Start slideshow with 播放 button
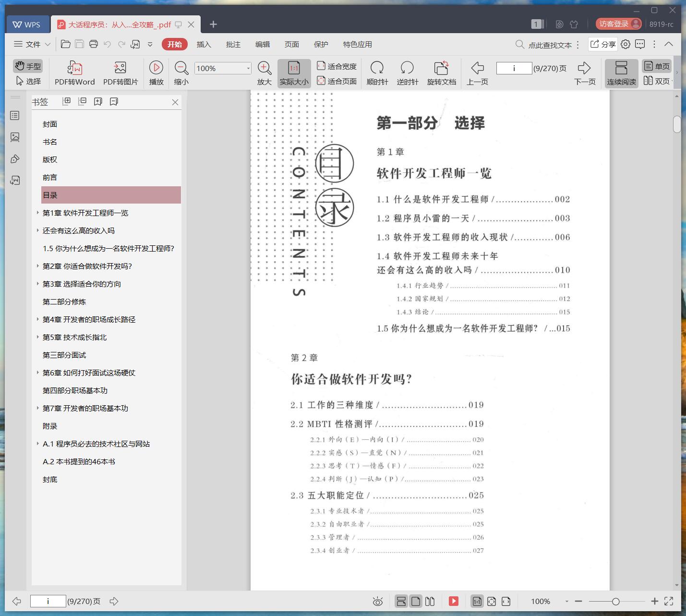686x616 pixels. pyautogui.click(x=156, y=73)
